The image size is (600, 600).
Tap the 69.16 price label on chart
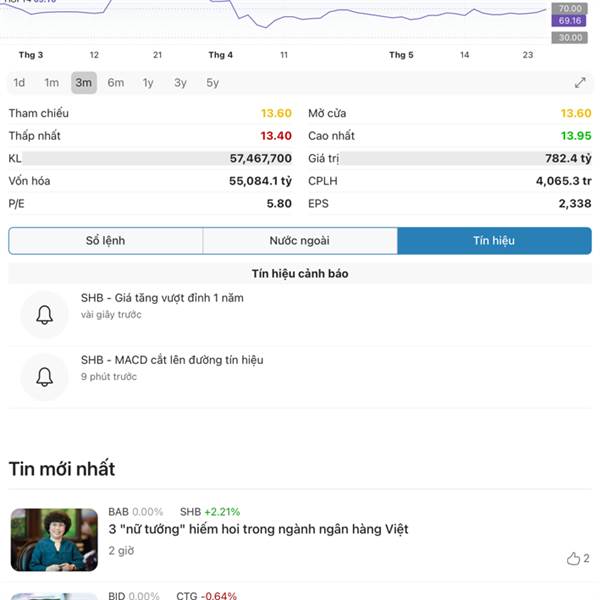coord(569,21)
